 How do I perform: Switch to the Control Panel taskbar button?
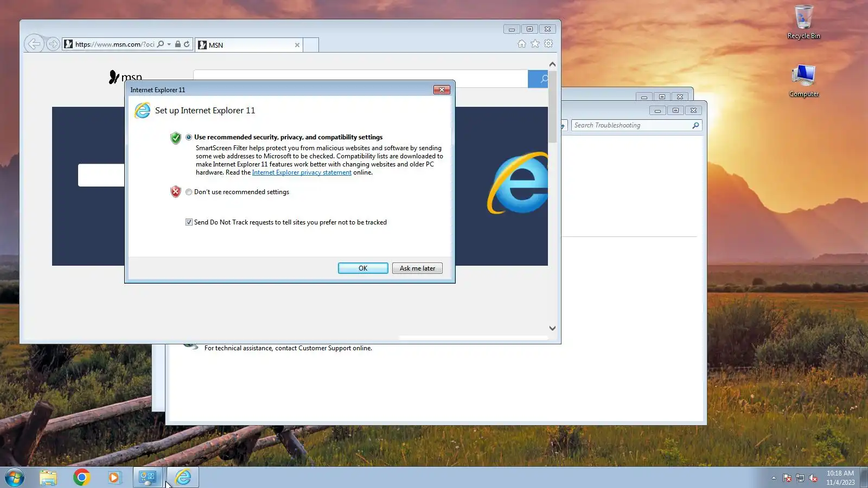pos(148,477)
